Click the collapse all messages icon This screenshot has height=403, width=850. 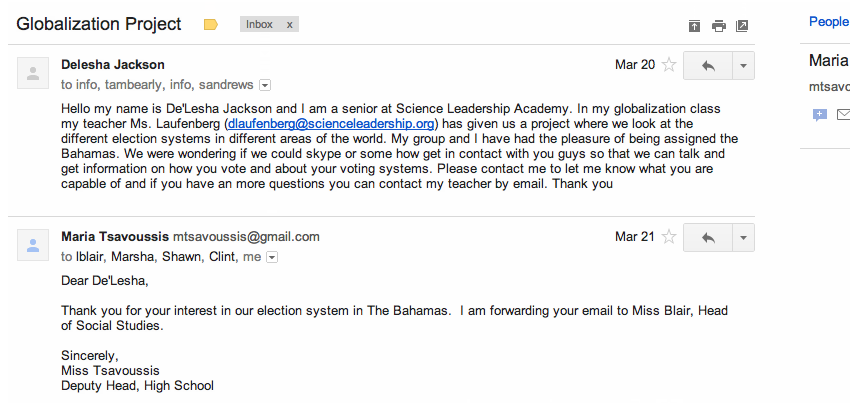click(x=695, y=25)
